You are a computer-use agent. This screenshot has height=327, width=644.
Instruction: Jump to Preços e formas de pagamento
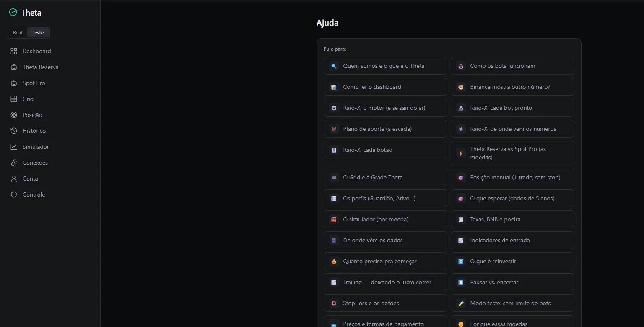[x=385, y=322]
